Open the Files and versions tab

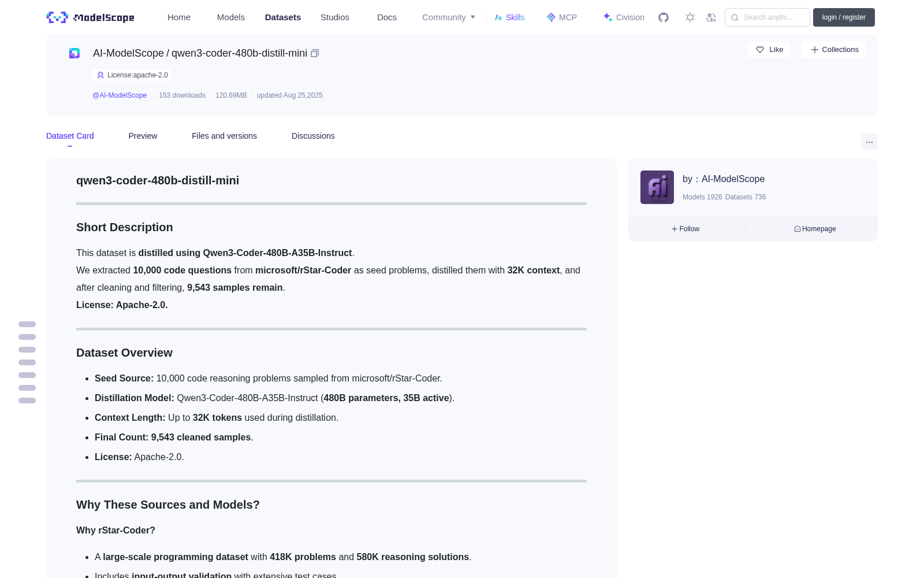[224, 136]
